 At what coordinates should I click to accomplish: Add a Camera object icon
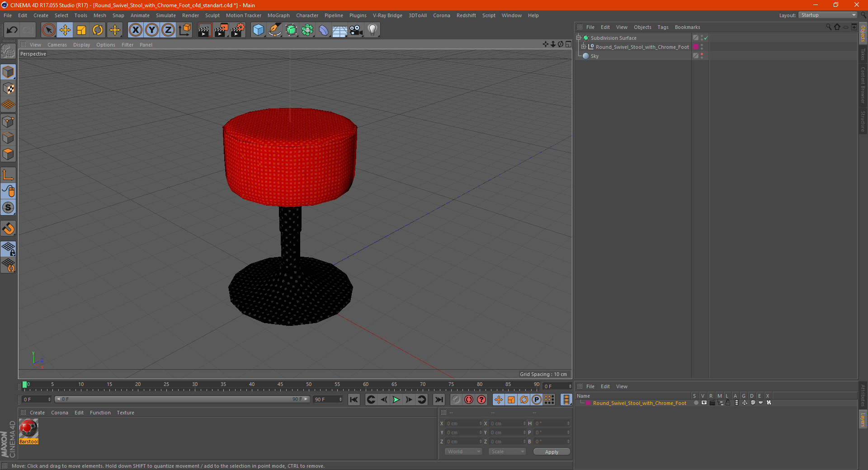[356, 30]
